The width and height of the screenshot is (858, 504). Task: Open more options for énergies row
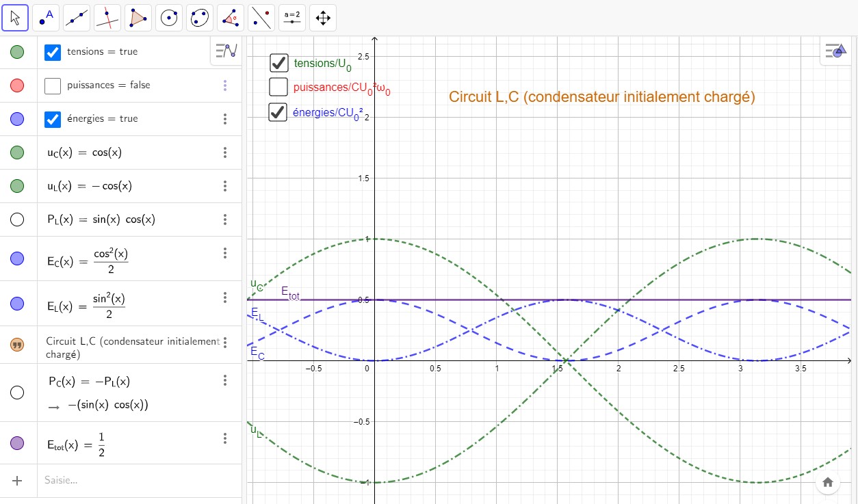point(225,119)
